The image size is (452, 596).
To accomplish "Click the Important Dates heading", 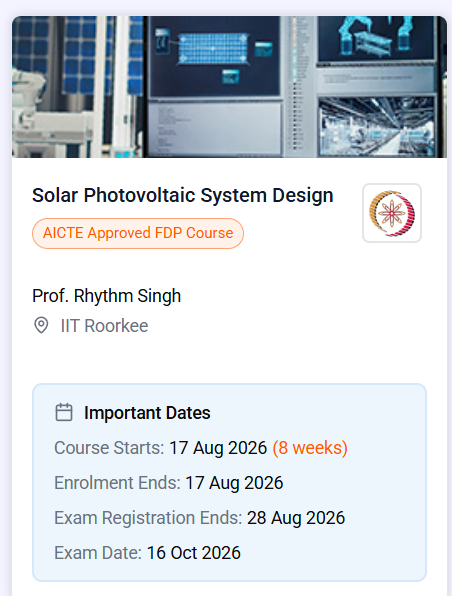I will 147,413.
